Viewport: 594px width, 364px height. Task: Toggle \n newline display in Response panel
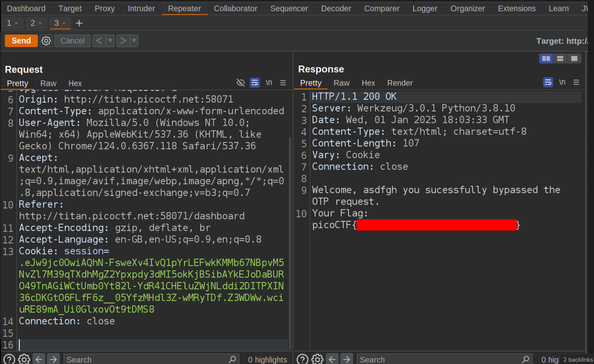click(562, 82)
